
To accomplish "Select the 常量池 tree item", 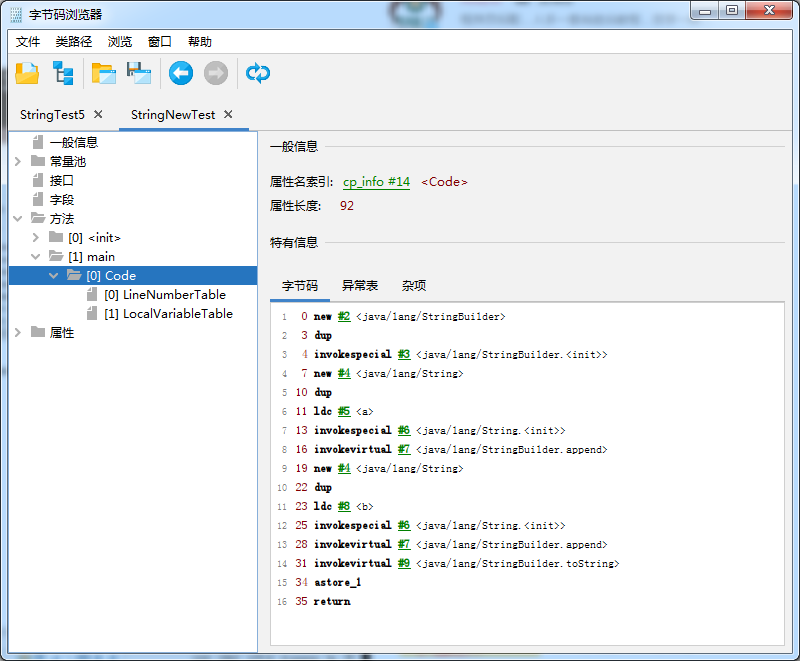I will pyautogui.click(x=68, y=162).
